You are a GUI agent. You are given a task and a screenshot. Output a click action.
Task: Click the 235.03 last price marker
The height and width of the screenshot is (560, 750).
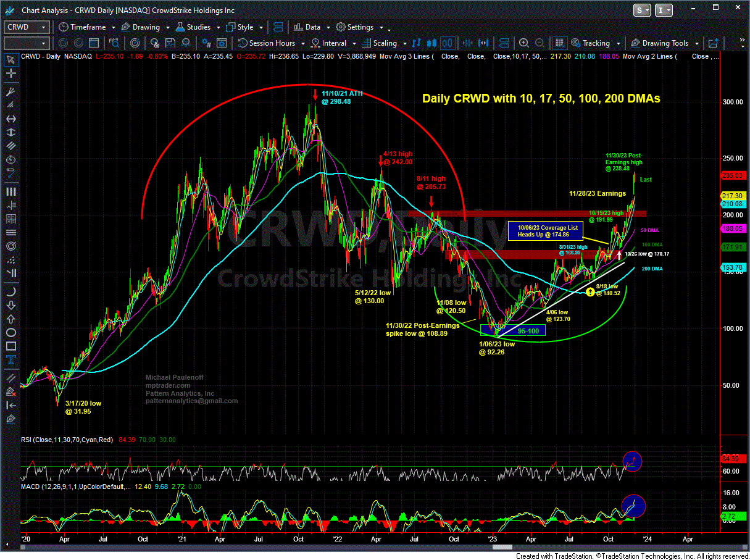point(734,175)
